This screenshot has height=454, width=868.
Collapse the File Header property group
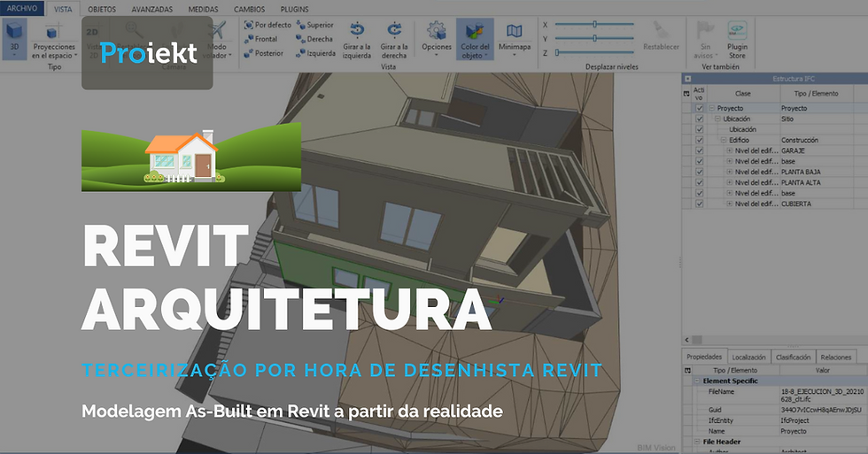coord(698,442)
